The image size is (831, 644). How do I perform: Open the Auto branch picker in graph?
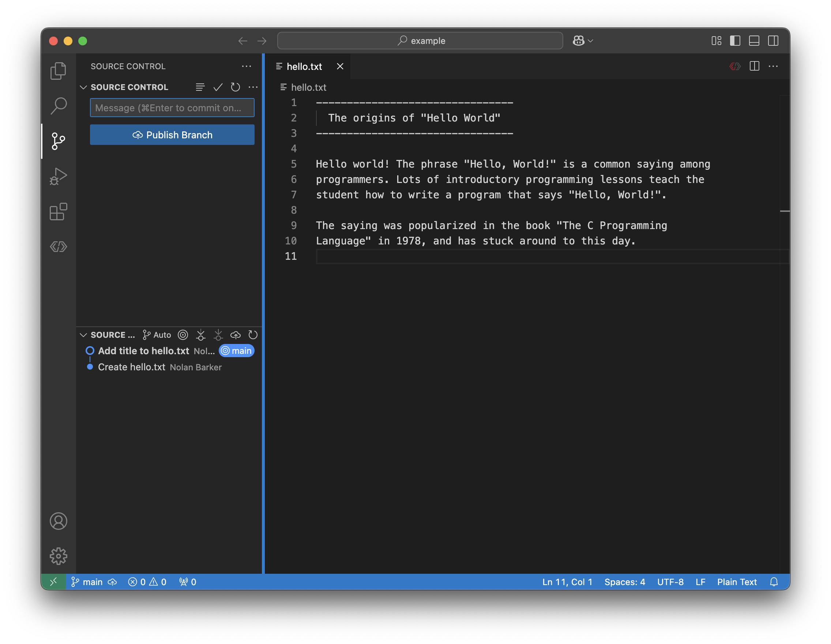click(157, 335)
